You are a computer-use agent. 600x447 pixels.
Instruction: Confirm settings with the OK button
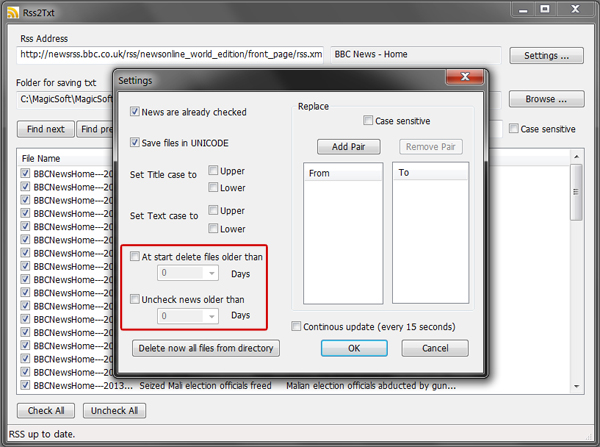click(x=354, y=348)
